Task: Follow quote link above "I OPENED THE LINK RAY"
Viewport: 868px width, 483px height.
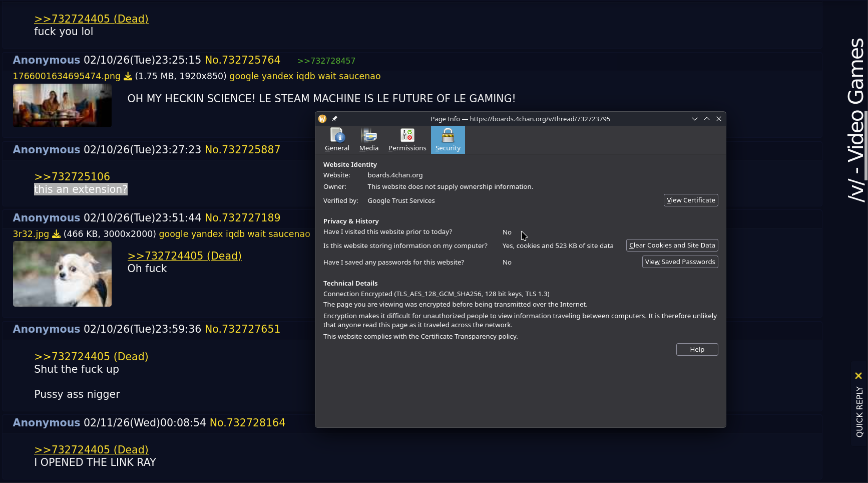Action: coord(91,450)
